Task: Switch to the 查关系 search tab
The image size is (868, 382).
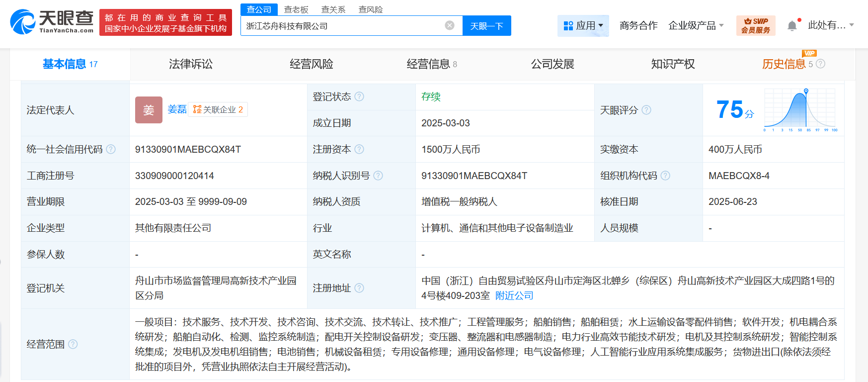Action: coord(333,9)
